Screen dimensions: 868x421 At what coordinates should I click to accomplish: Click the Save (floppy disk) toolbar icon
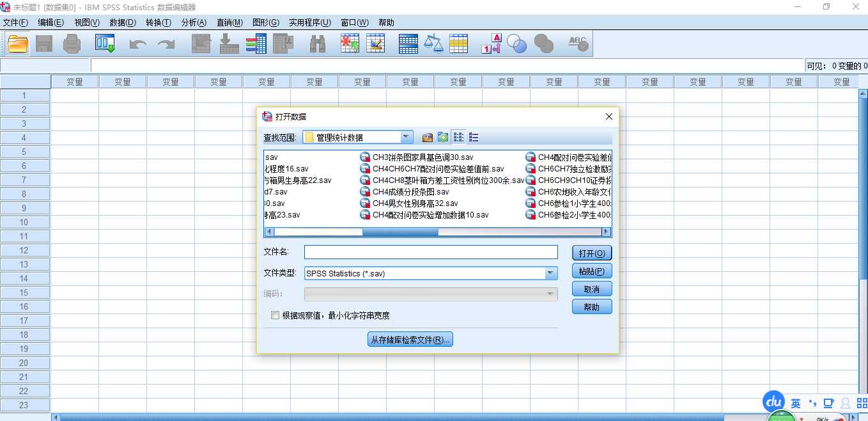[44, 44]
